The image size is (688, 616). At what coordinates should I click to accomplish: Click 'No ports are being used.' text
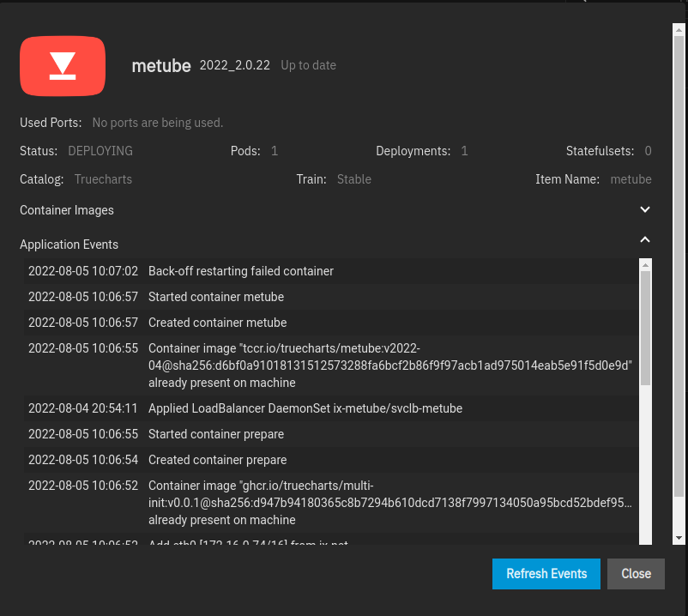(x=158, y=123)
